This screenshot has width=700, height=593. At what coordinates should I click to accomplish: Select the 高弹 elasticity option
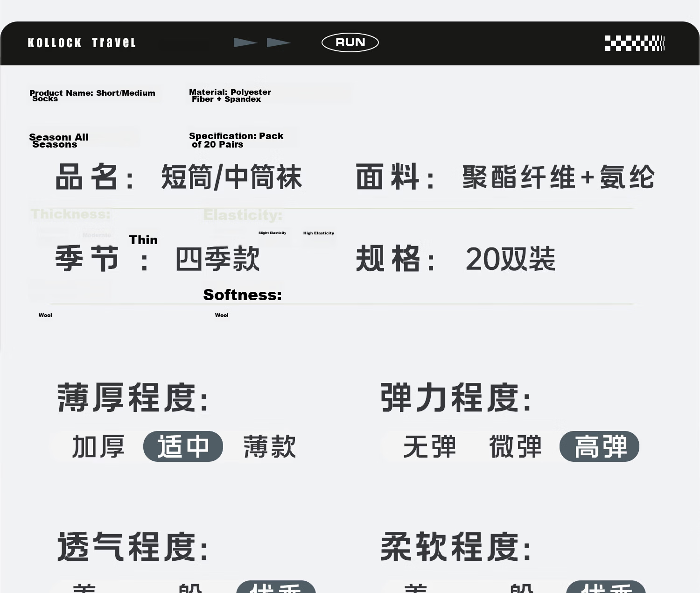click(x=599, y=446)
